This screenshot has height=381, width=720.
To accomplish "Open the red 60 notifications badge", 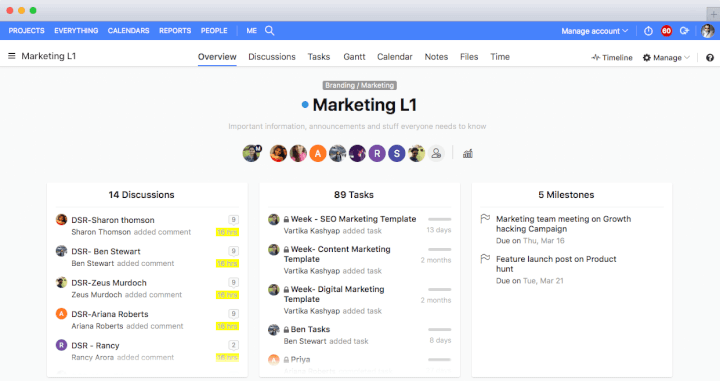I will (x=666, y=31).
